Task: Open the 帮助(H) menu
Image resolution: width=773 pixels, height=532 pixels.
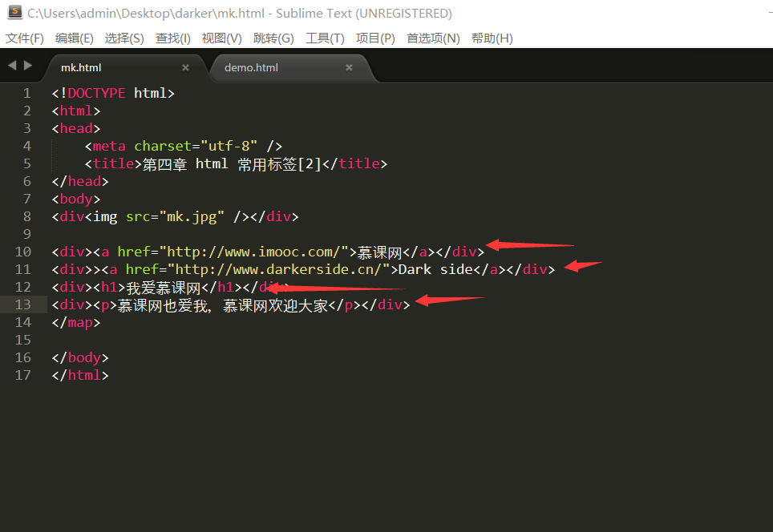Action: (x=492, y=38)
